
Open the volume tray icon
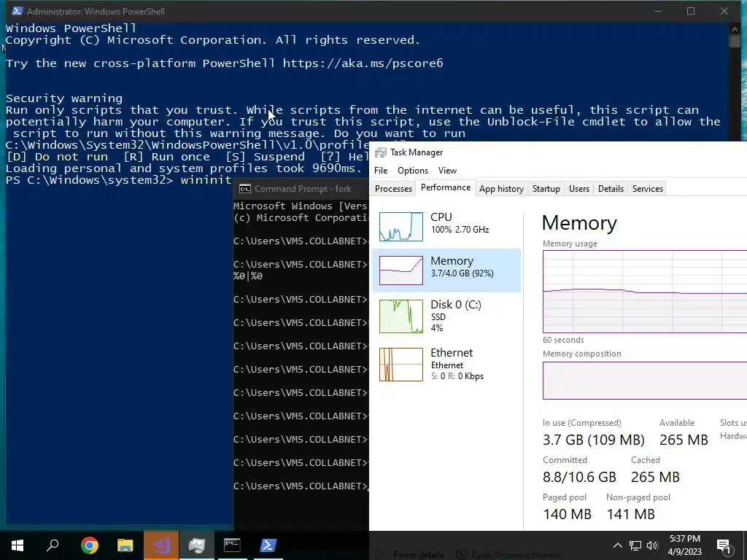pyautogui.click(x=652, y=545)
